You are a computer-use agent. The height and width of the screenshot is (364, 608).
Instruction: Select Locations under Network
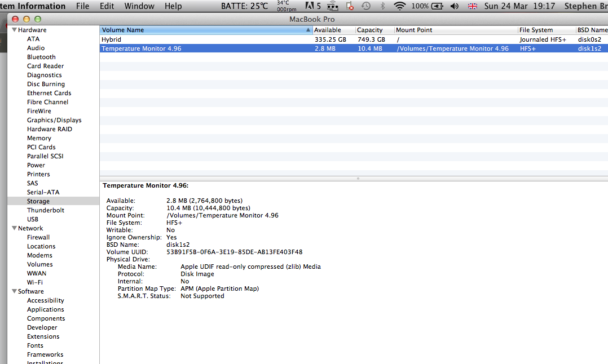pos(41,246)
